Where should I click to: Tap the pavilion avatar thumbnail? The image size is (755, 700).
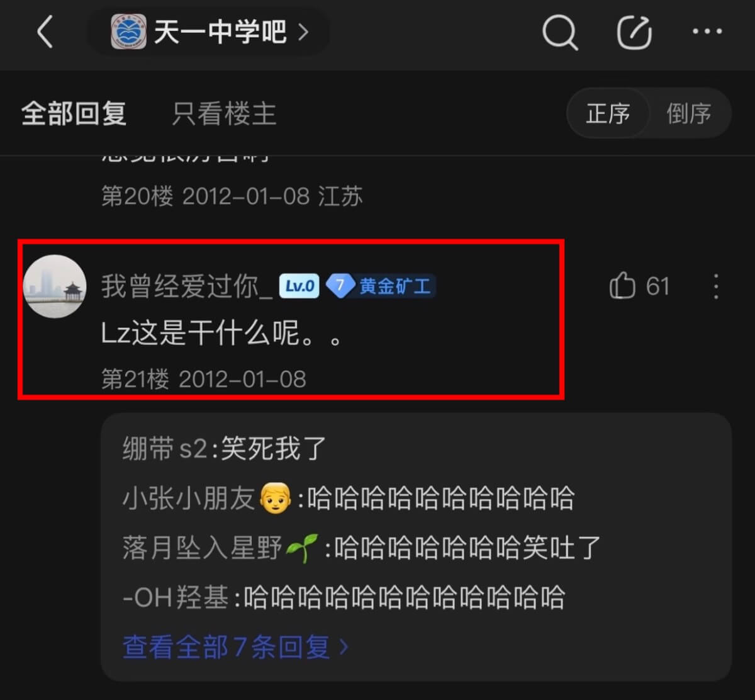55,286
